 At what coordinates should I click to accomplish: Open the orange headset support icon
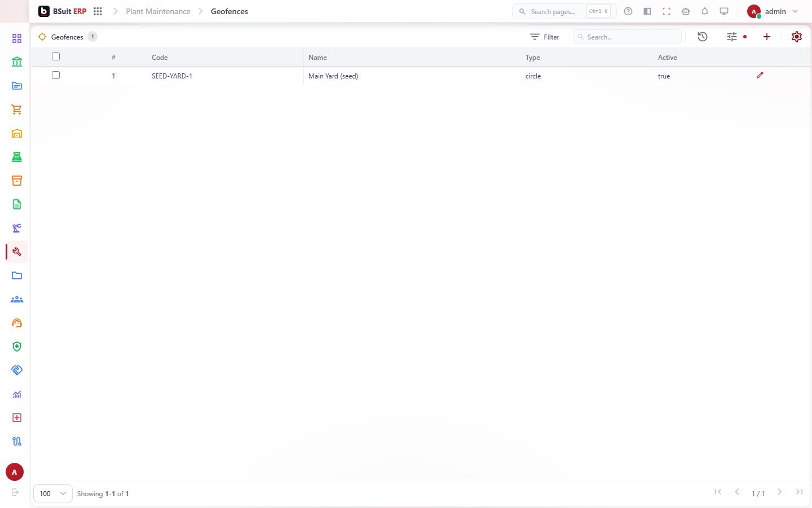click(17, 323)
